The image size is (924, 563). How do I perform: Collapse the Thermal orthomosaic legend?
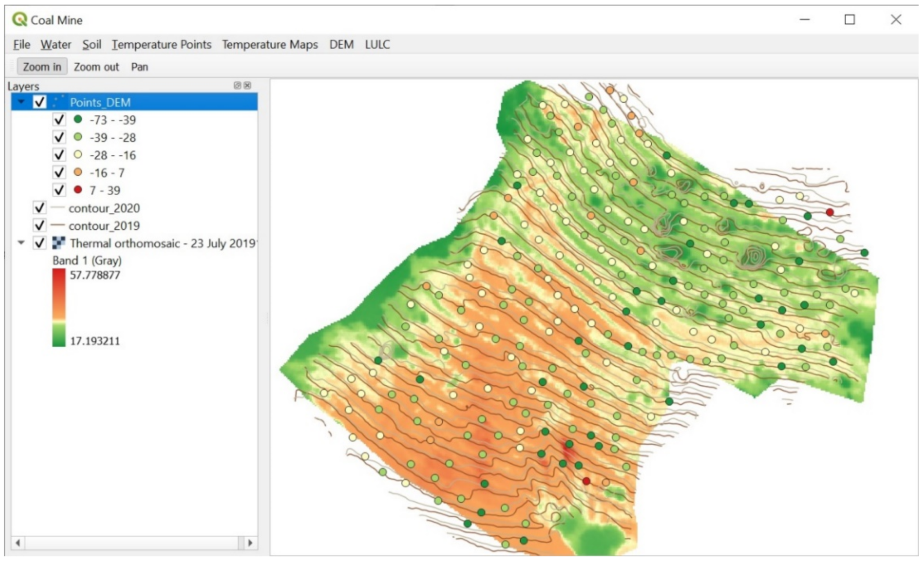pos(21,243)
